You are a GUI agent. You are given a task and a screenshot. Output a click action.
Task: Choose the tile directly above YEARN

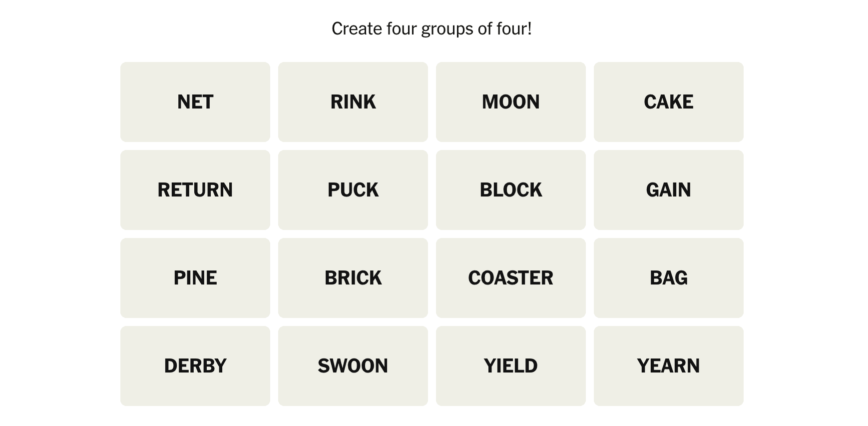[668, 278]
